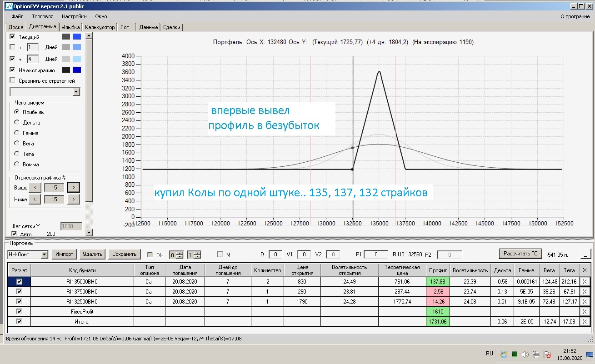Viewport: 595px width, 364px height.
Task: Decrease the Ниже percentage with left arrow
Action: (35, 199)
